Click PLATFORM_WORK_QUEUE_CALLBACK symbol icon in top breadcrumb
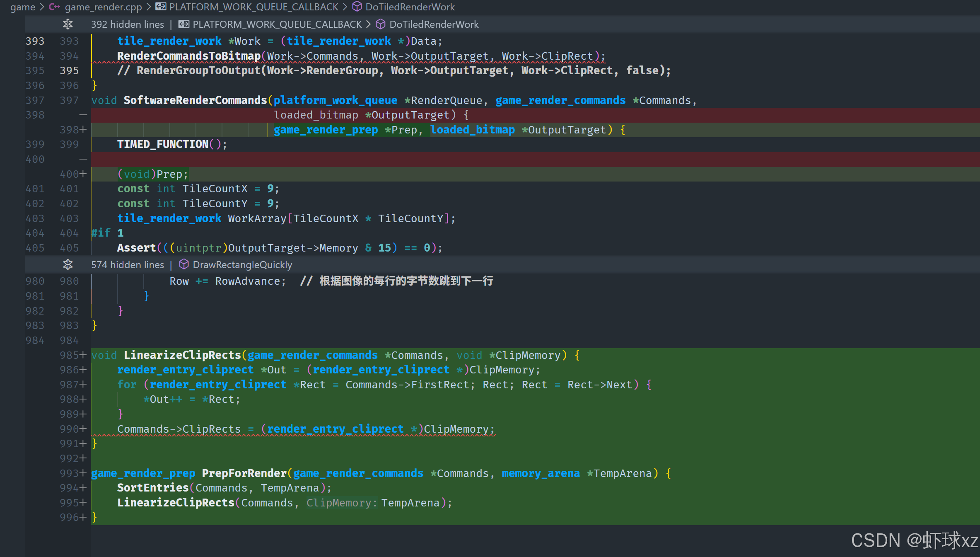980x557 pixels. pos(161,7)
